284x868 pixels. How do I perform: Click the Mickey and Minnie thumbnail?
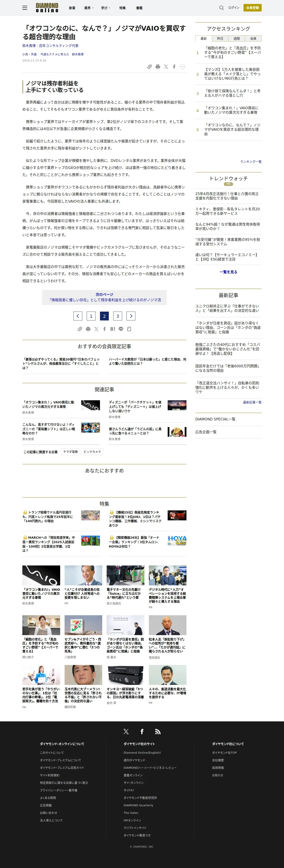tap(91, 428)
